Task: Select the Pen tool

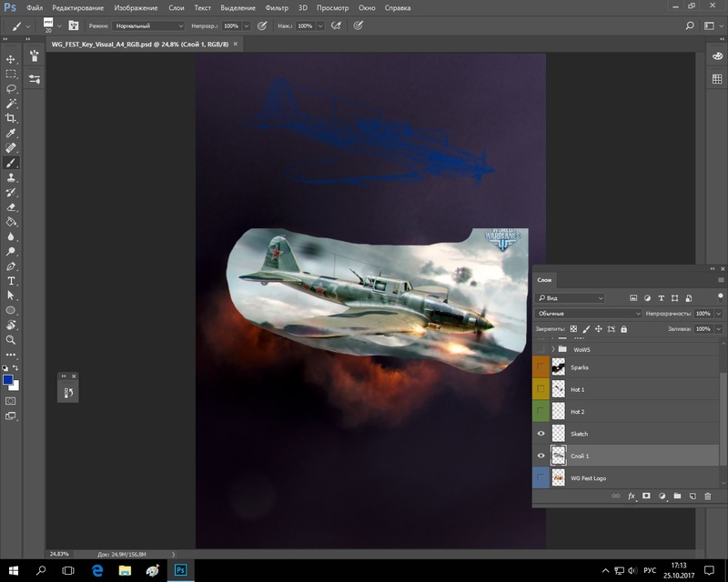Action: (x=11, y=266)
